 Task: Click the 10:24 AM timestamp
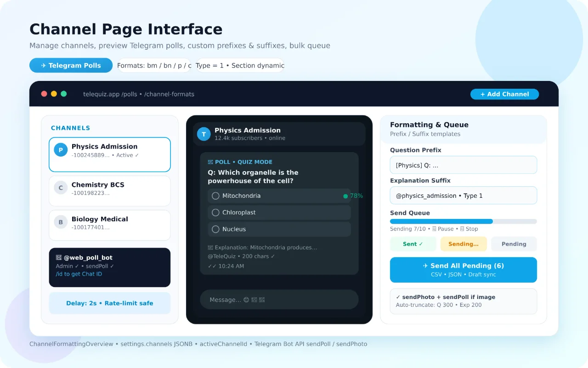[x=232, y=266]
